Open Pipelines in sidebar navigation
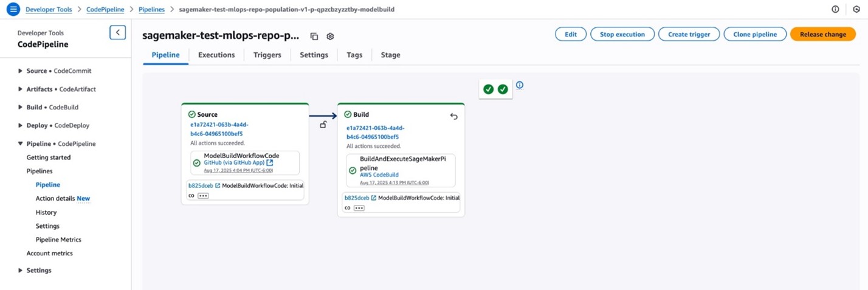868x290 pixels. coord(40,171)
